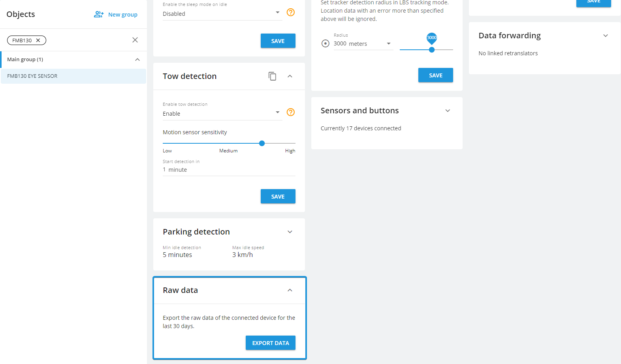Collapse the Main group list
This screenshot has width=621, height=364.
(137, 60)
